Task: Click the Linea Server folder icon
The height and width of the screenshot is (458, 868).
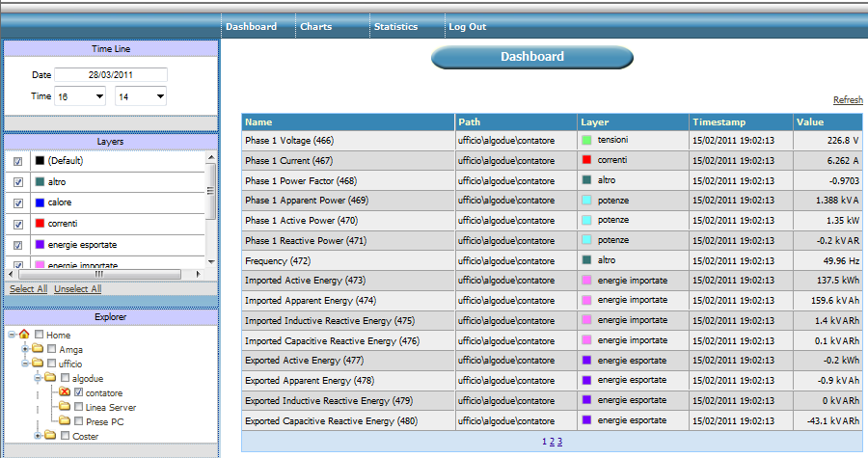Action: (65, 407)
